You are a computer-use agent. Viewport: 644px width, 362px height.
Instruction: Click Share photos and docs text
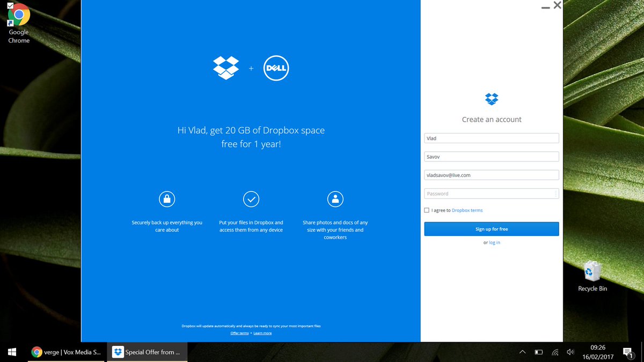(x=335, y=230)
